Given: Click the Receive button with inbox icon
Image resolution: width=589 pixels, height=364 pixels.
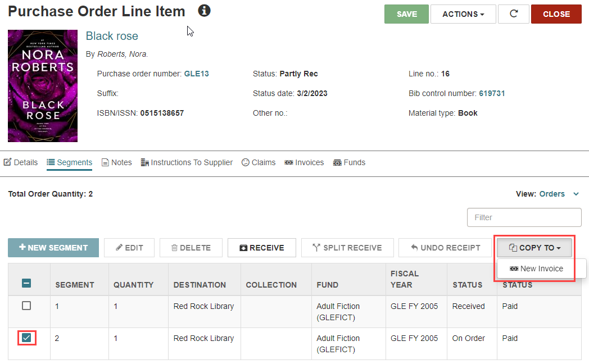Looking at the screenshot, I should (x=262, y=248).
